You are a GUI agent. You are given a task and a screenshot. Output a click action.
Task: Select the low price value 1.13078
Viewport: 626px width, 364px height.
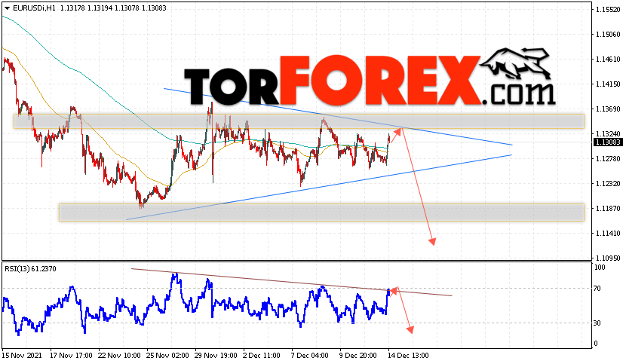127,8
